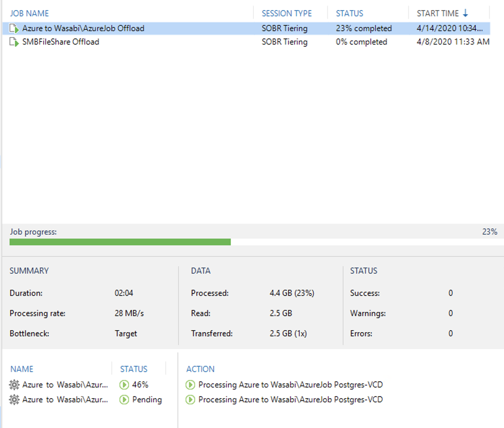Select the Azure to Wasabi\AzureJob Offload row
Viewport: 504px width, 428px height.
click(x=246, y=28)
